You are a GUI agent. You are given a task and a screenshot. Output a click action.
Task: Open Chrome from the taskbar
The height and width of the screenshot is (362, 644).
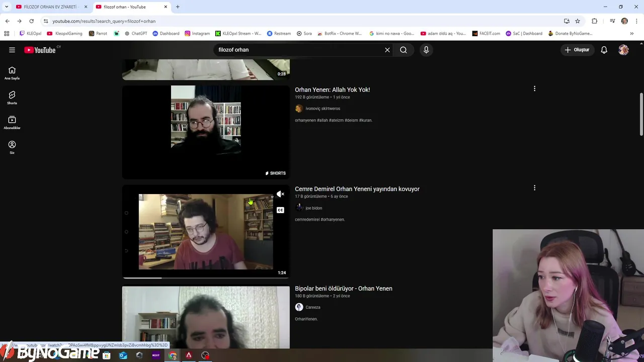tap(173, 355)
